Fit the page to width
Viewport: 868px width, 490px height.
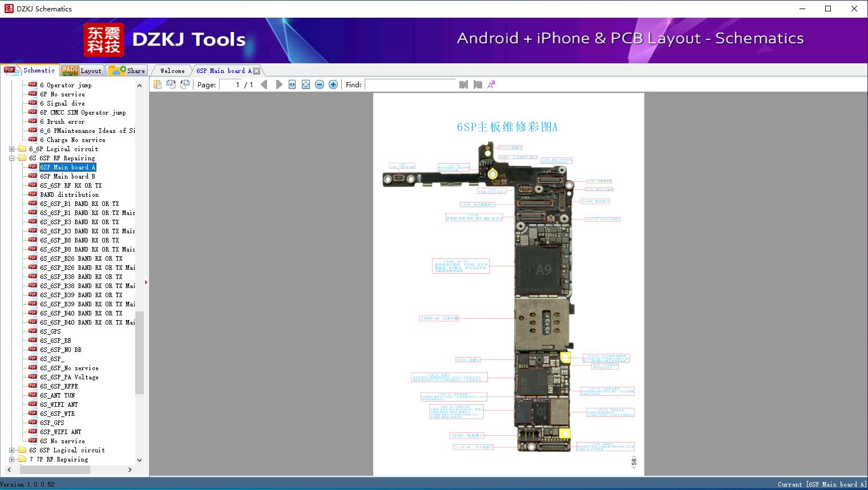point(292,84)
